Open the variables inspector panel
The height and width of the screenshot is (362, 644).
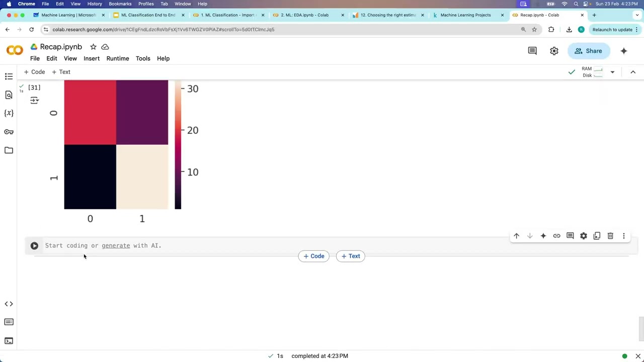tap(9, 113)
